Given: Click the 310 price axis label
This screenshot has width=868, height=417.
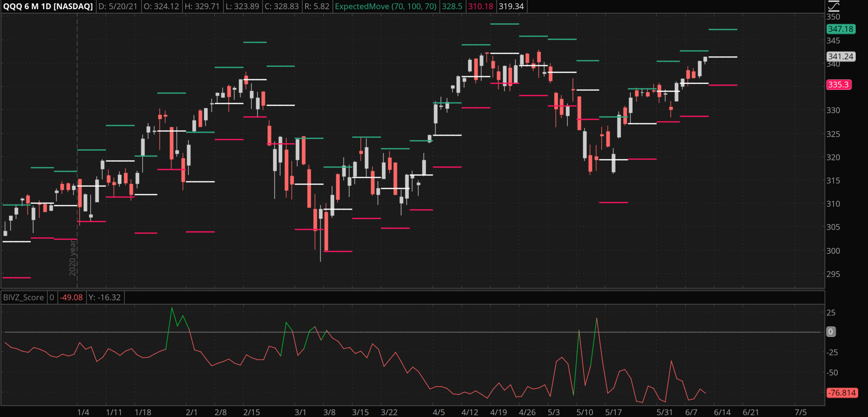Looking at the screenshot, I should (x=833, y=204).
